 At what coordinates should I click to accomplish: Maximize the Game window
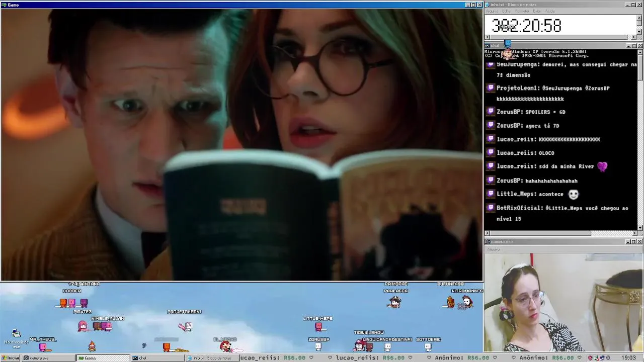[x=473, y=5]
